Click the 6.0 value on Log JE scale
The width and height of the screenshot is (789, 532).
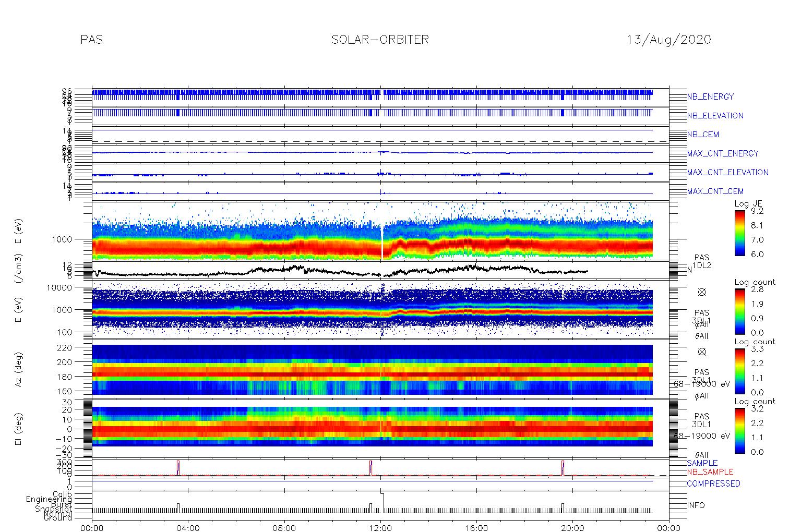[x=757, y=255]
